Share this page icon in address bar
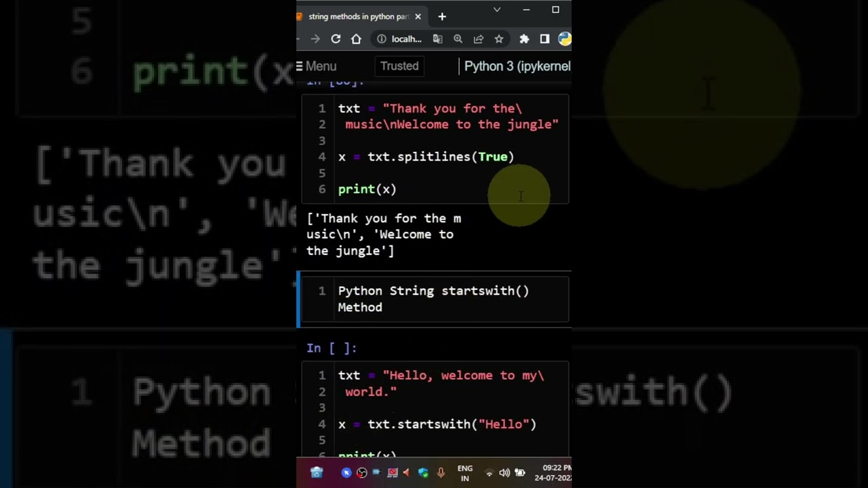The image size is (868, 488). (478, 39)
